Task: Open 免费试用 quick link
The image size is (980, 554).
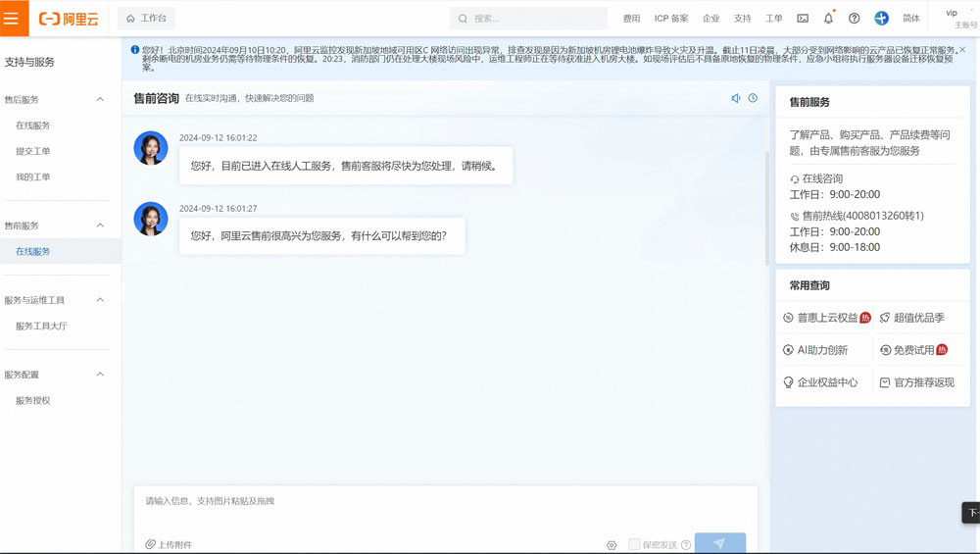Action: tap(913, 350)
